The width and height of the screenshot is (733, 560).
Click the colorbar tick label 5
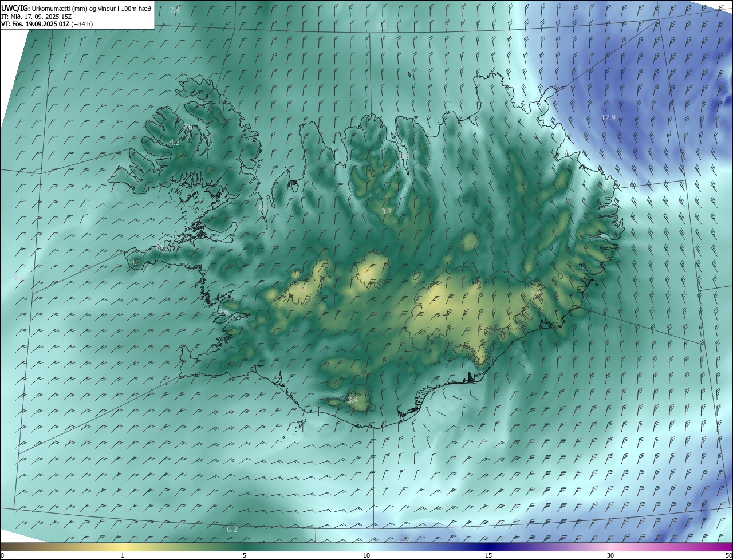coord(245,555)
